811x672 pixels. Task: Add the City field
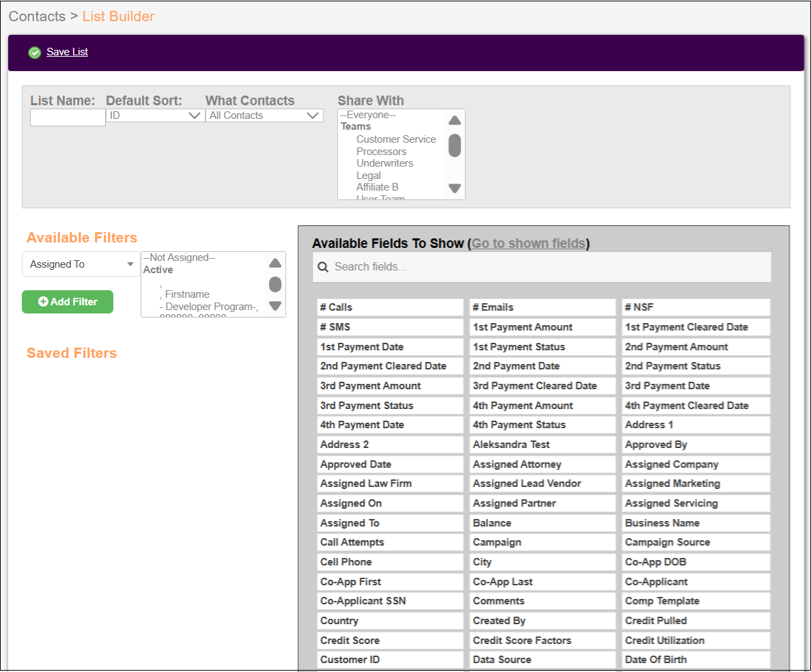(543, 562)
